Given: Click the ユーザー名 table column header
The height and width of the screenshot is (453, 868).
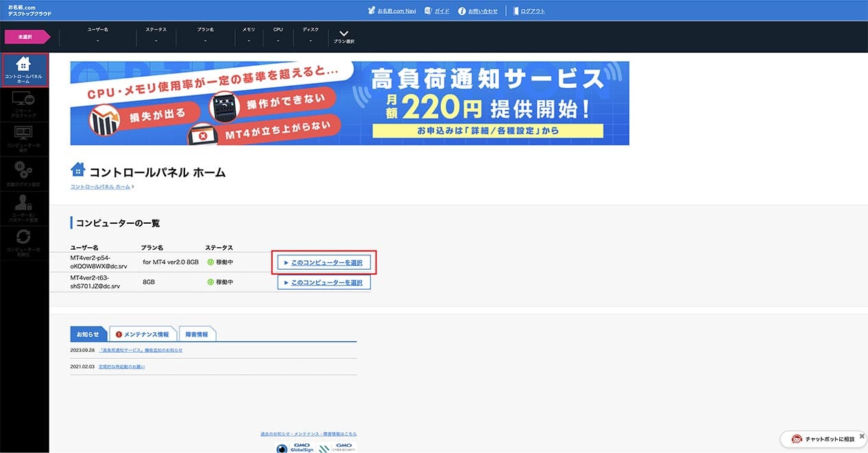Looking at the screenshot, I should 84,247.
